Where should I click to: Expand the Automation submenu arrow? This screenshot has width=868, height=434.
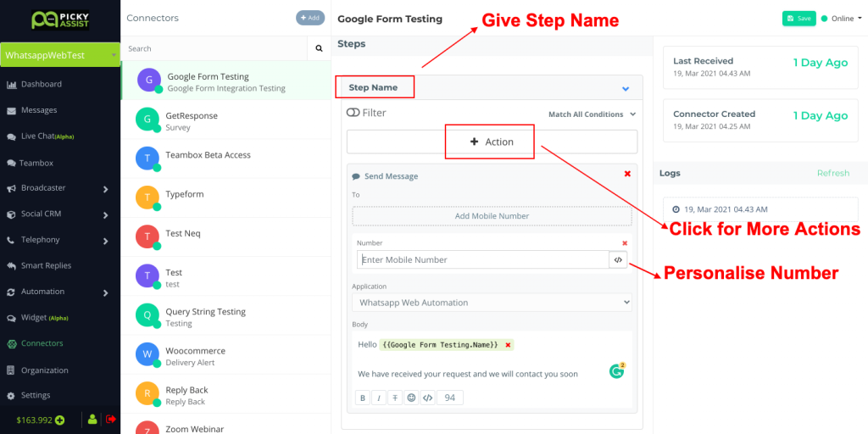105,292
